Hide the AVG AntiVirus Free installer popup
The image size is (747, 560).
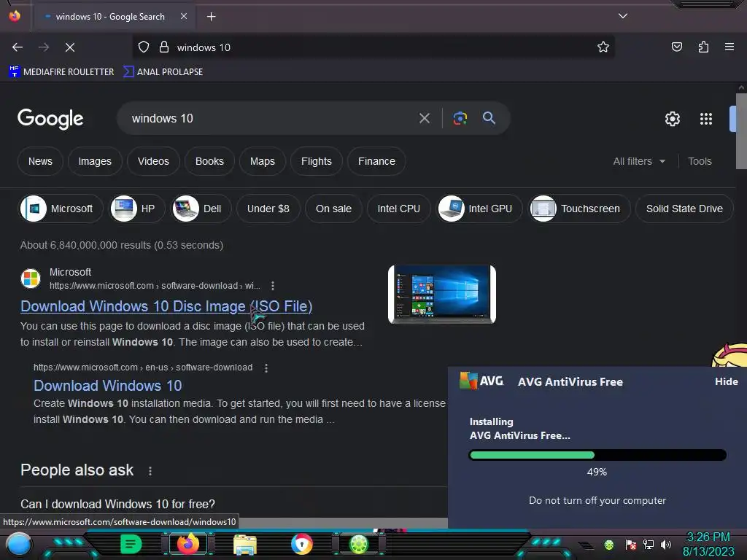point(726,381)
